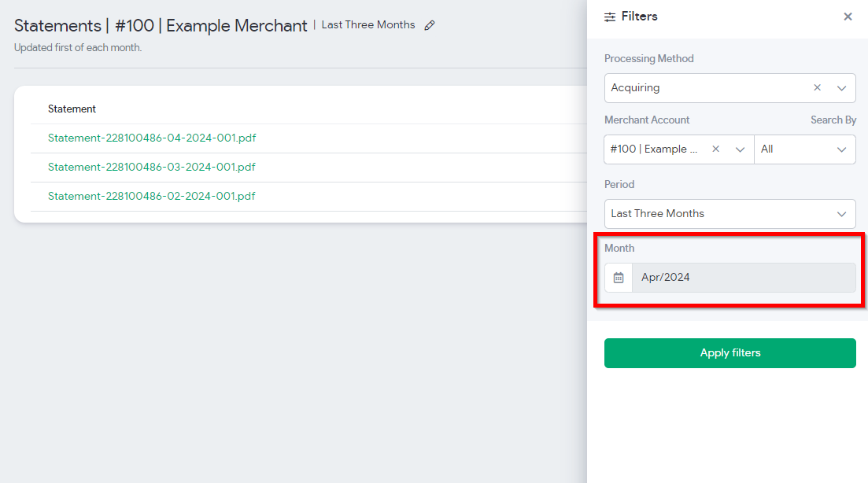Image resolution: width=868 pixels, height=483 pixels.
Task: Click the Statement column header
Action: tap(72, 109)
